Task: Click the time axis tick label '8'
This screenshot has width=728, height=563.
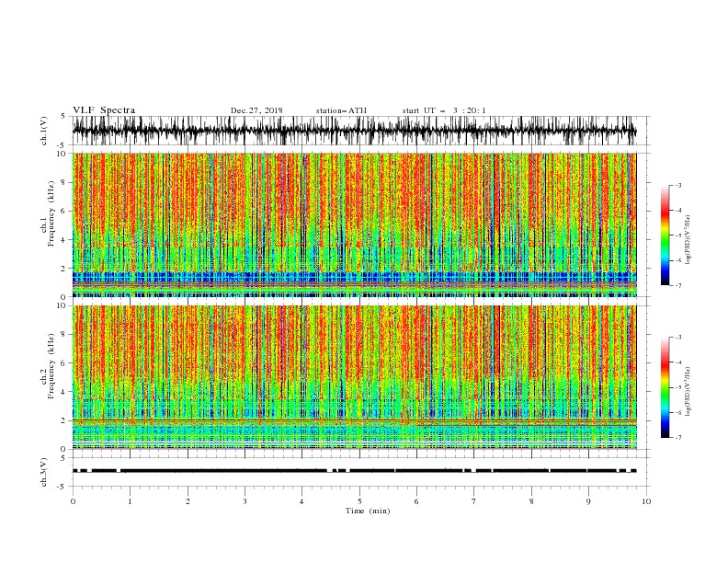Action: point(531,501)
